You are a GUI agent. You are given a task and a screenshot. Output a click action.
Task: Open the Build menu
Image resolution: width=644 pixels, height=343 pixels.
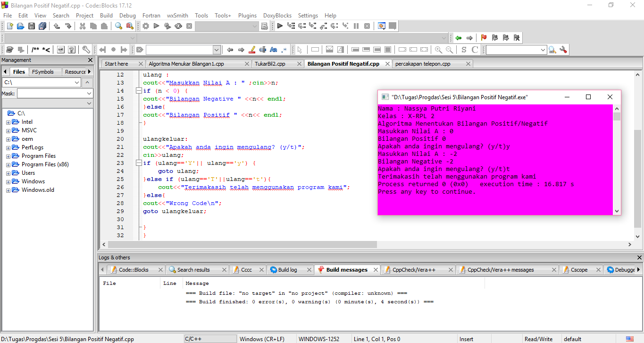106,16
